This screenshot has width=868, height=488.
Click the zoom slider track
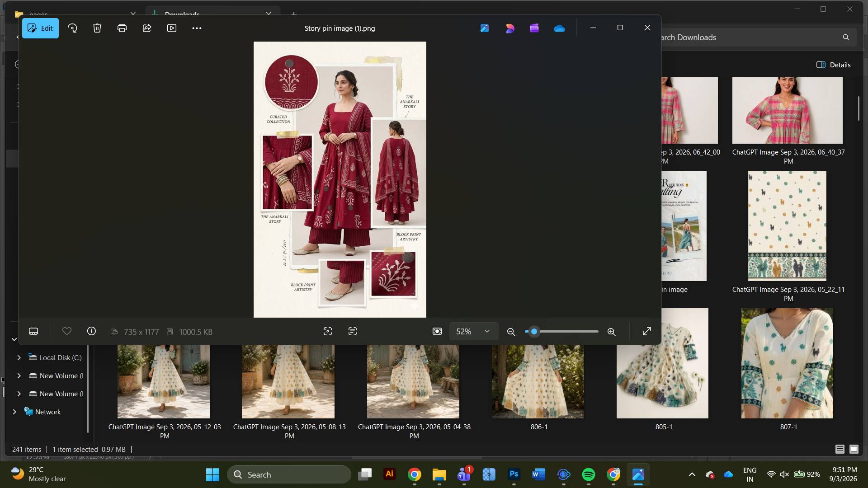(x=561, y=332)
